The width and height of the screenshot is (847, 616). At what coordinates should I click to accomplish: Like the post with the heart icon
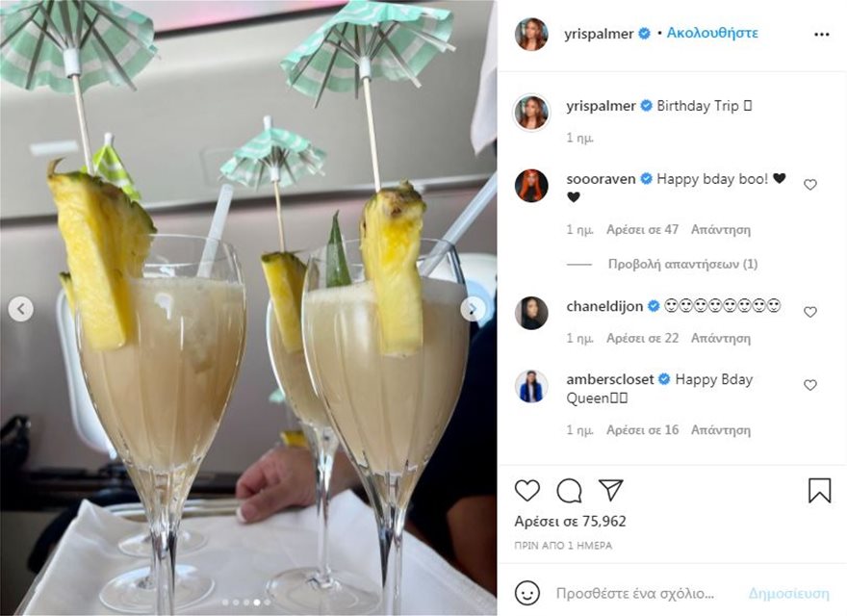pos(527,490)
